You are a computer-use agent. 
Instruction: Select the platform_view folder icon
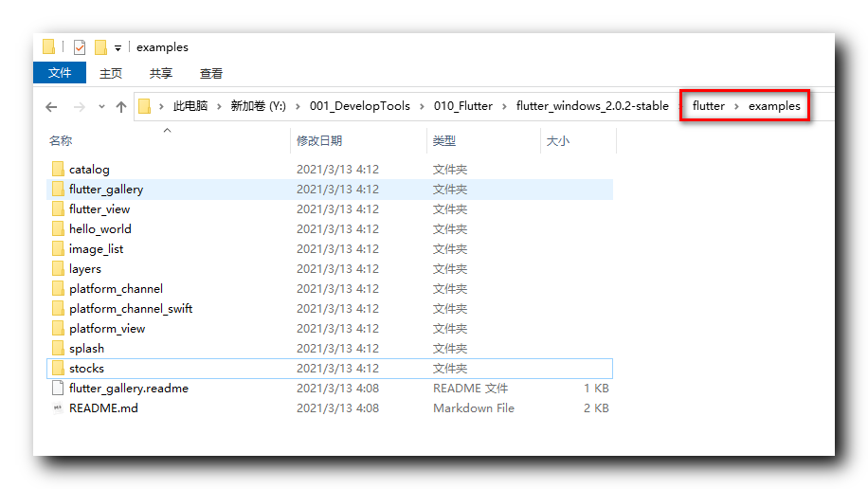click(58, 328)
